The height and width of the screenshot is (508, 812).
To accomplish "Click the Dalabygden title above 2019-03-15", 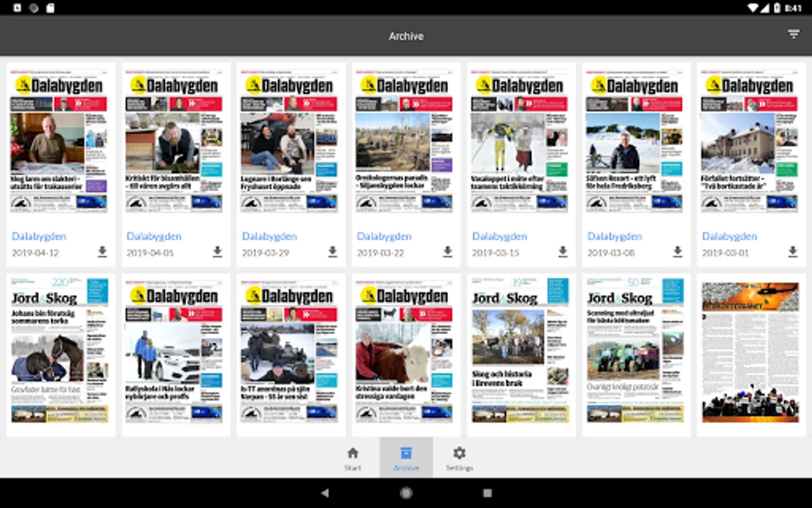I will tap(500, 236).
